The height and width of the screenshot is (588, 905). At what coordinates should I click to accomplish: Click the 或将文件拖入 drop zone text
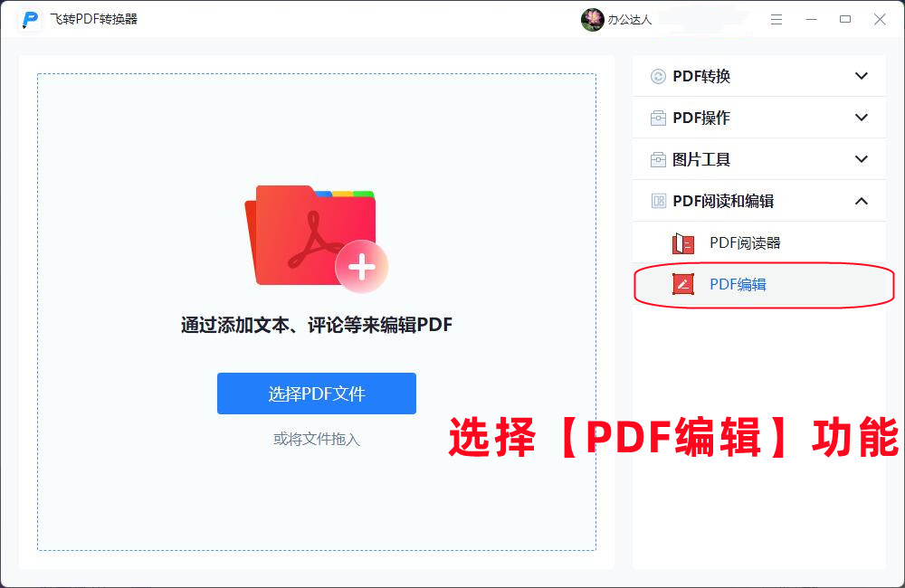pos(316,439)
